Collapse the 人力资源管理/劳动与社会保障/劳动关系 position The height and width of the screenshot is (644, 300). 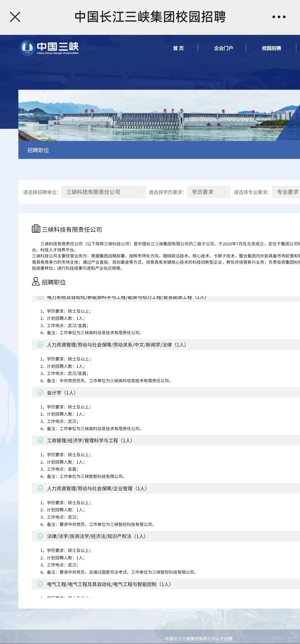point(166,345)
